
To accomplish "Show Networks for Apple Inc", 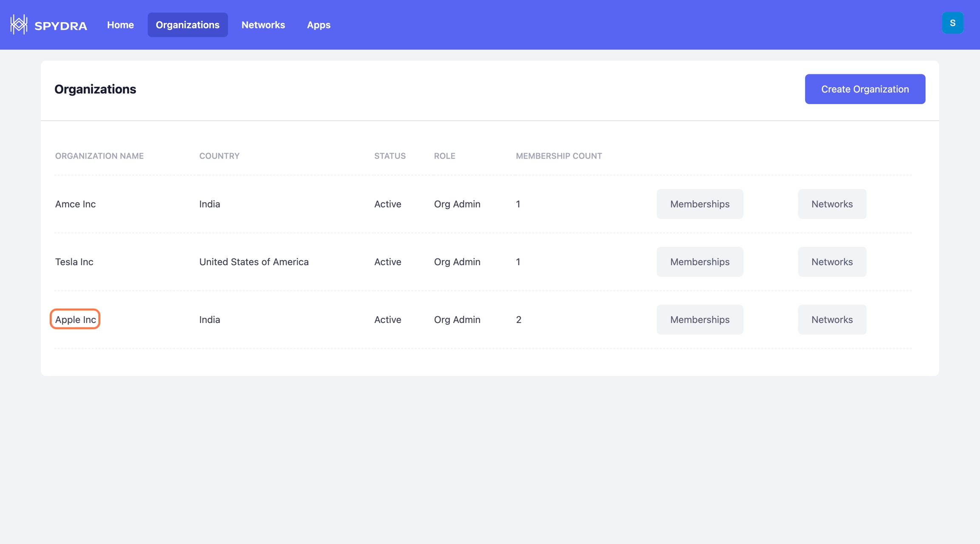I will pos(832,320).
